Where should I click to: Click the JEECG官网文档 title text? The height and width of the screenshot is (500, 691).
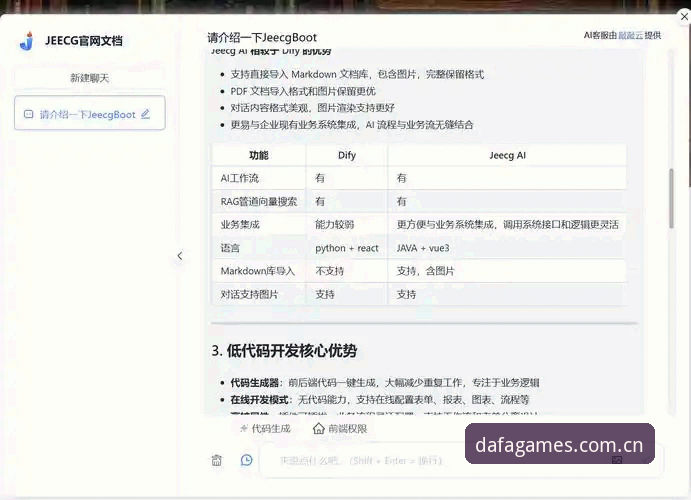[x=84, y=41]
